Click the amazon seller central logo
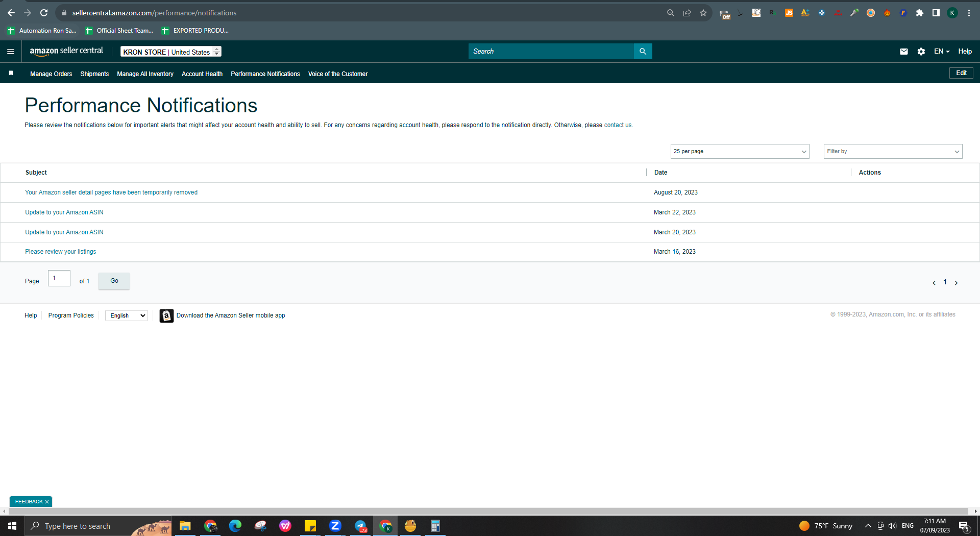980x536 pixels. tap(66, 51)
